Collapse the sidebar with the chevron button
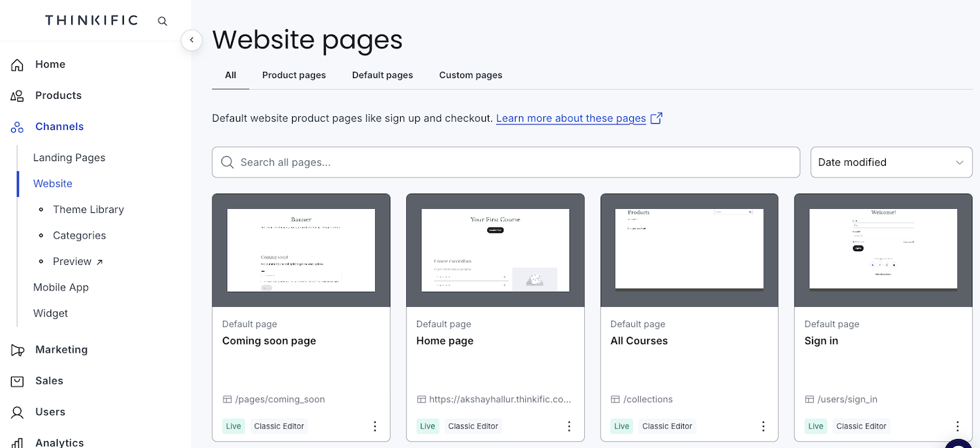Screen dimensions: 980x448 (x=192, y=40)
